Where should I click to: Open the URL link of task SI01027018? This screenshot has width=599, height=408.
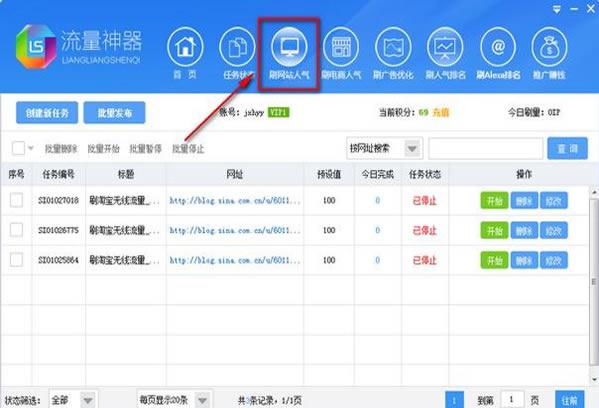(x=235, y=200)
